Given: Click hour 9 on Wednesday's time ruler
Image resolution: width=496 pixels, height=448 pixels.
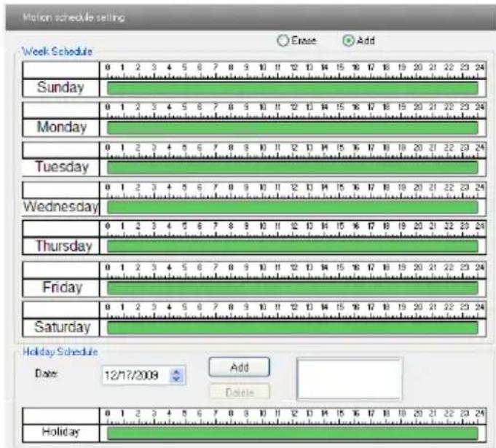Looking at the screenshot, I should click(x=246, y=186).
